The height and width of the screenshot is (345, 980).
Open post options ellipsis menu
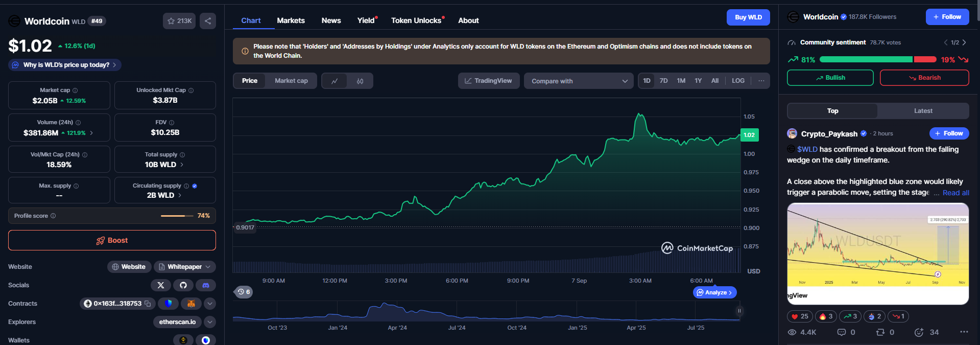(x=964, y=332)
